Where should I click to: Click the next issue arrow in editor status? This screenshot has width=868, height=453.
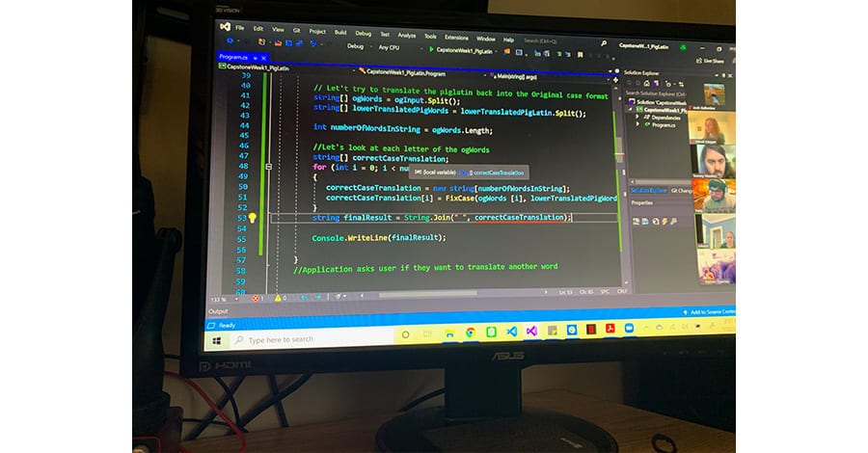pyautogui.click(x=317, y=298)
